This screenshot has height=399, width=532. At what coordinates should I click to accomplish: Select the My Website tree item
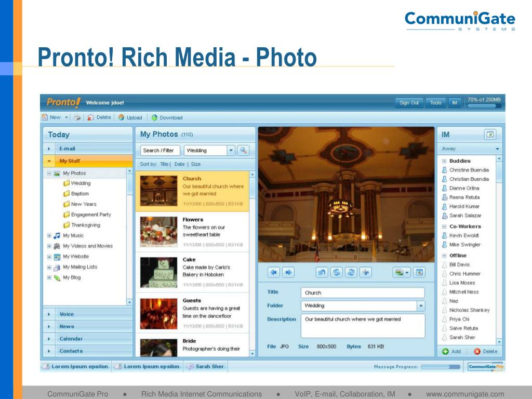click(72, 257)
